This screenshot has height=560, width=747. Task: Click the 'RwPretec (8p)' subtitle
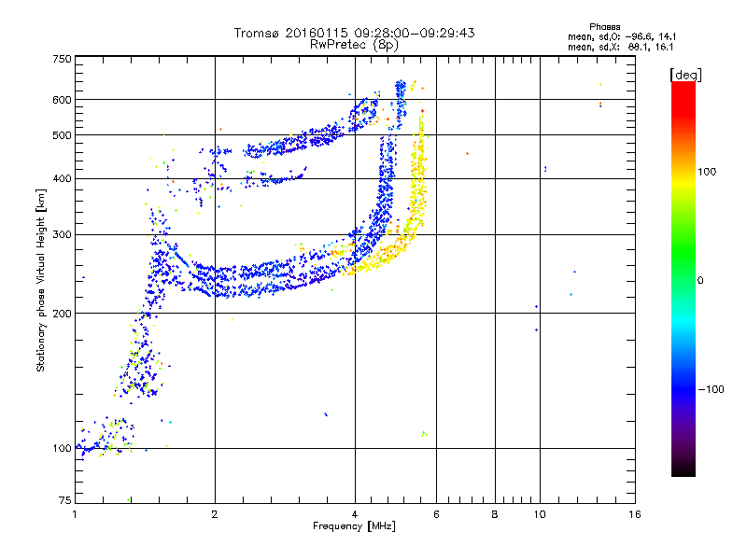(355, 45)
